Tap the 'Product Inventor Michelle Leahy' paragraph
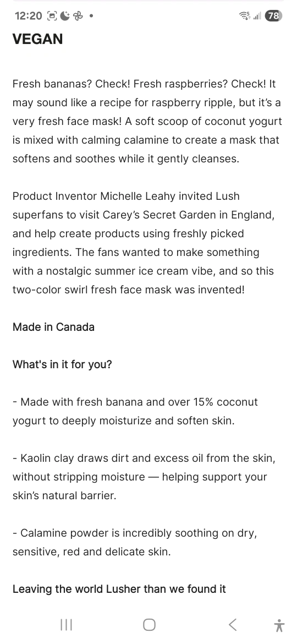Viewport: 297px width, 644px height. pyautogui.click(x=144, y=243)
